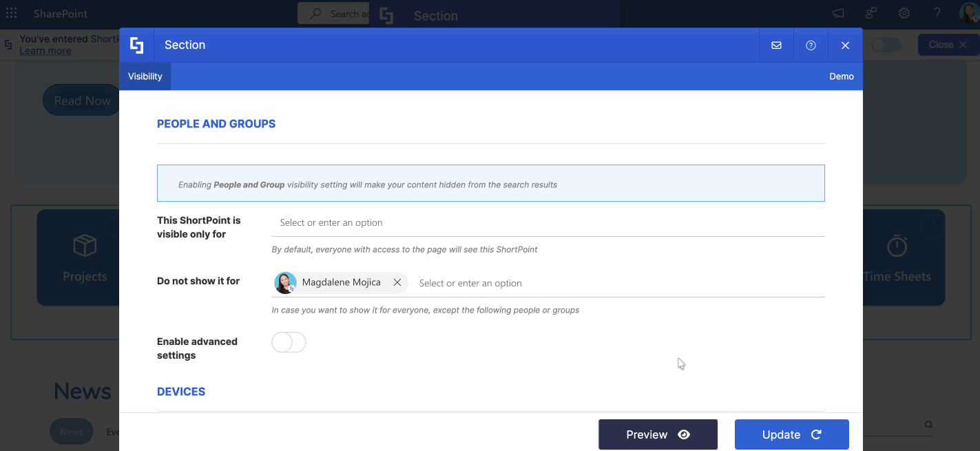Viewport: 980px width, 451px height.
Task: Toggle the edit mode switch next to Close
Action: coord(886,44)
